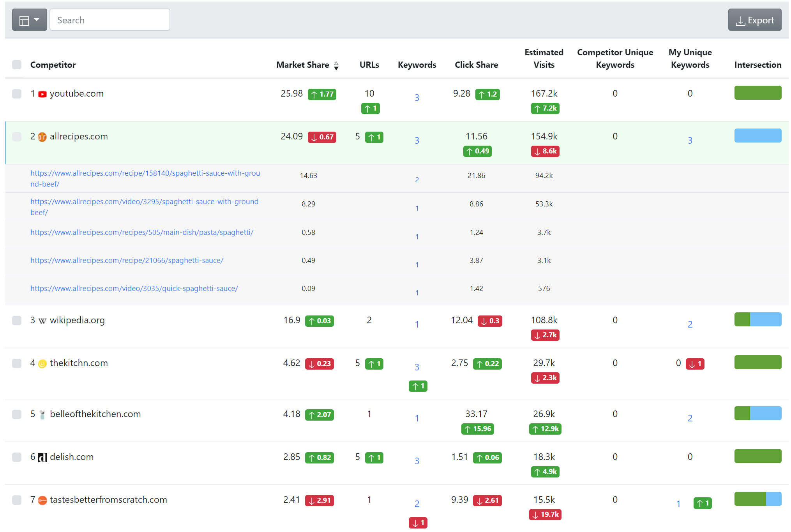Select the youtube.com row checkbox

[17, 93]
